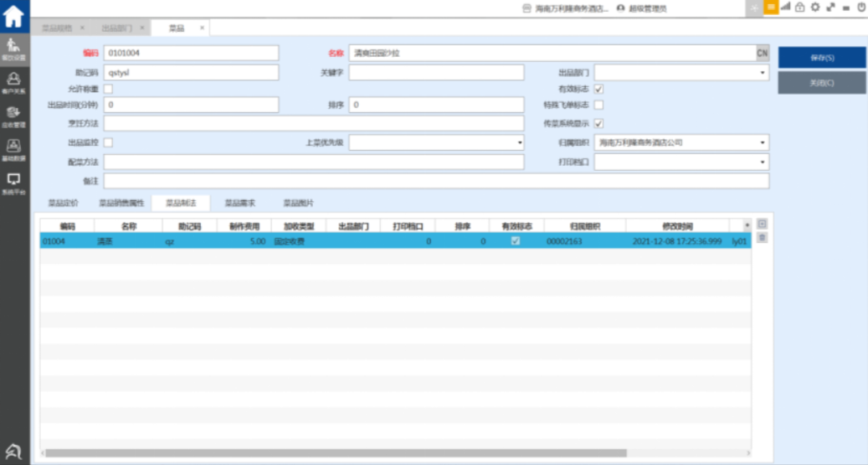This screenshot has height=465, width=868.
Task: Go to the home screen icon
Action: pos(13,16)
